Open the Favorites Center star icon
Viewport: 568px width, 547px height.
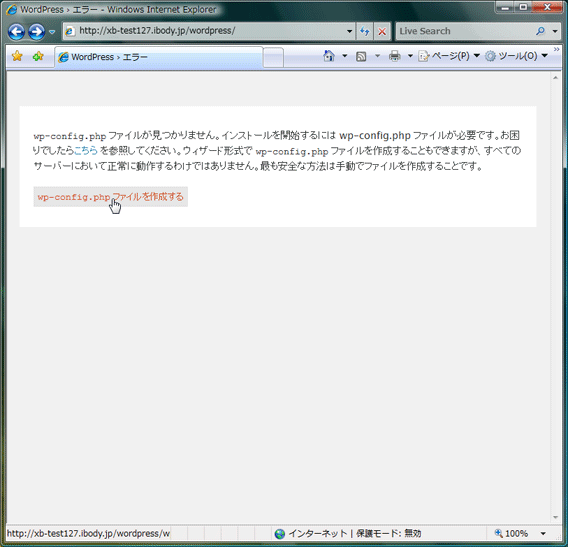click(17, 56)
